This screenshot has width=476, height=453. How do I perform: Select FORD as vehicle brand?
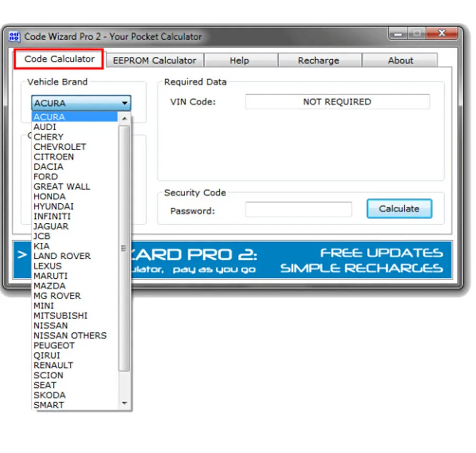(75, 177)
